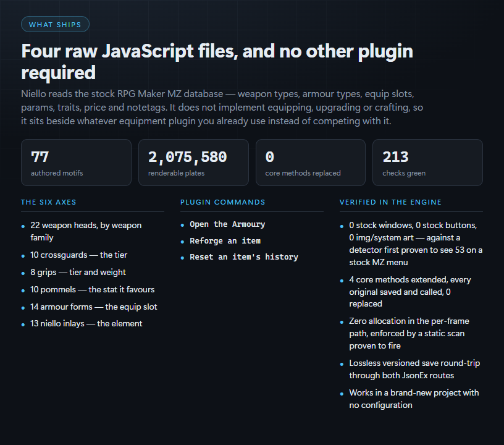The height and width of the screenshot is (445, 504).
Task: Click 'Zero allocation in the per-frame path'
Action: point(409,333)
